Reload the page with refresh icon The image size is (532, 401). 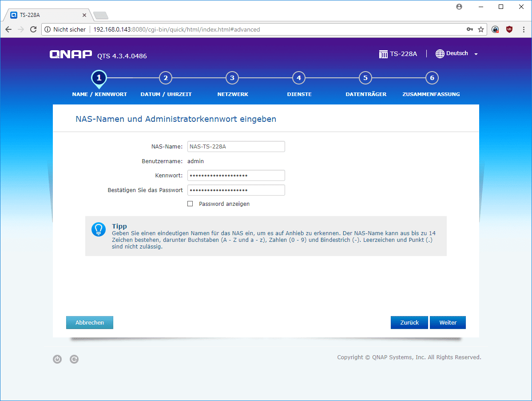tap(33, 29)
